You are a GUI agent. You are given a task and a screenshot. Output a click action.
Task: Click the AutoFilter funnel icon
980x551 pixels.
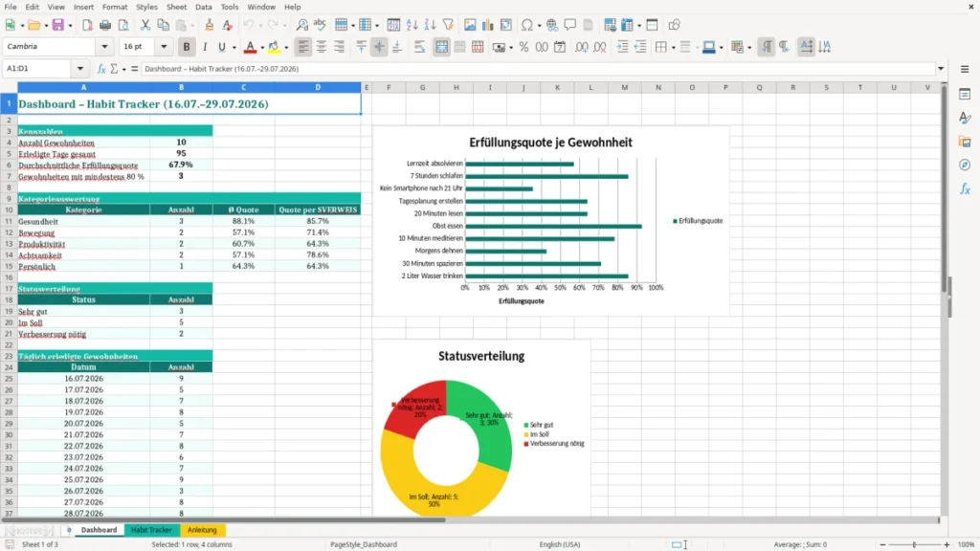(x=448, y=25)
